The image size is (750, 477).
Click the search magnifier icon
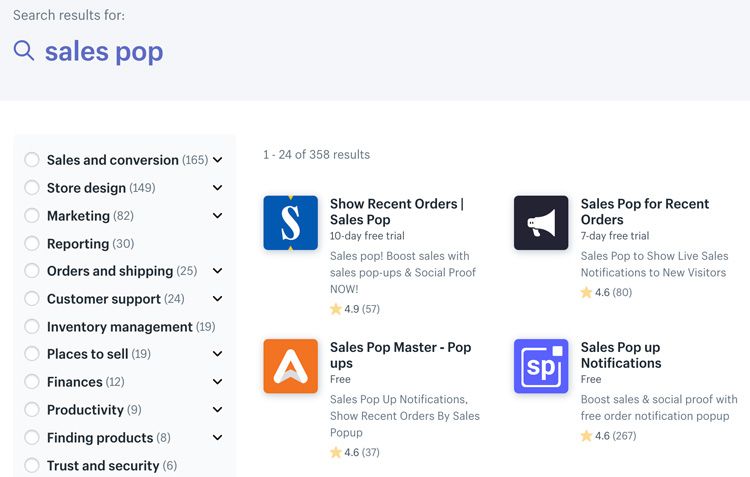click(24, 51)
